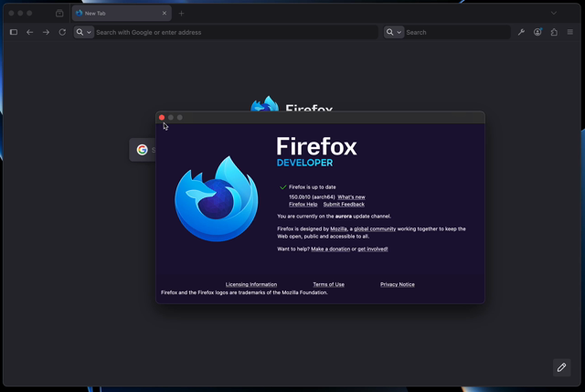Follow the global community link

tap(375, 229)
